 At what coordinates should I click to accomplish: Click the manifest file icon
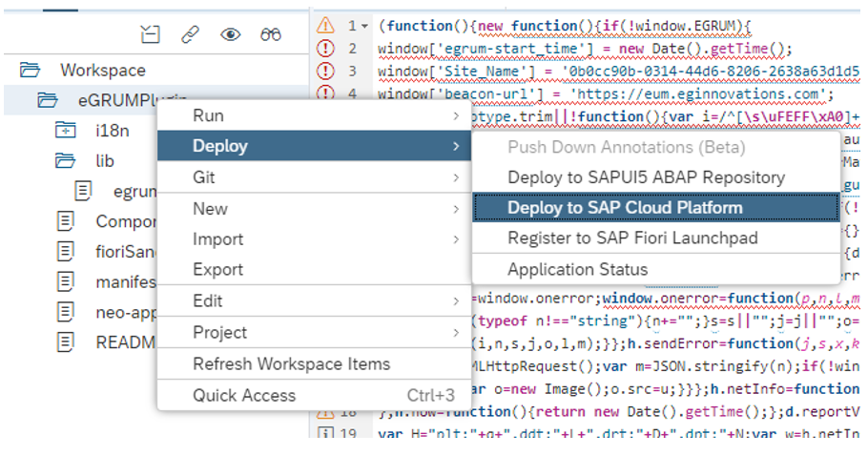tap(65, 281)
